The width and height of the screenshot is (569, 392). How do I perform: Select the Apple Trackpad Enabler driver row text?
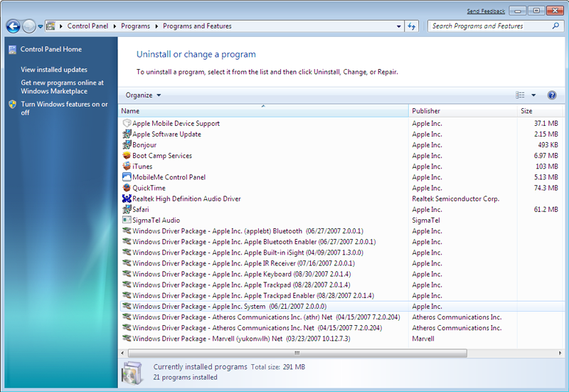click(253, 295)
